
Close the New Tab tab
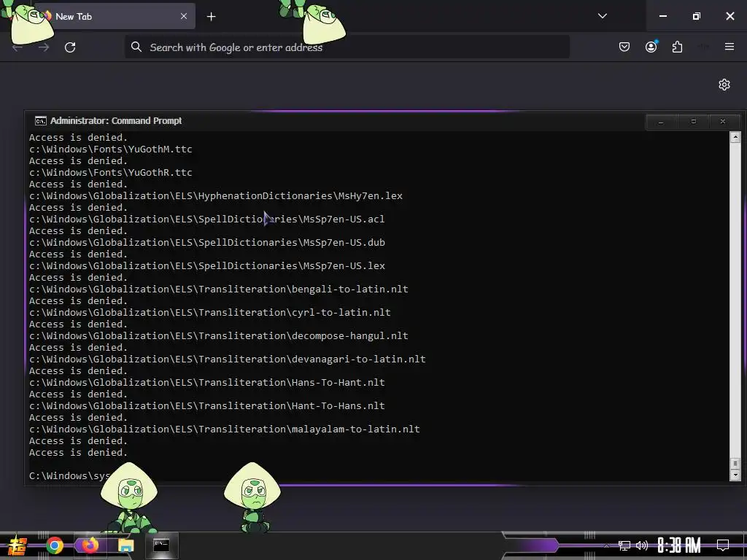click(184, 16)
